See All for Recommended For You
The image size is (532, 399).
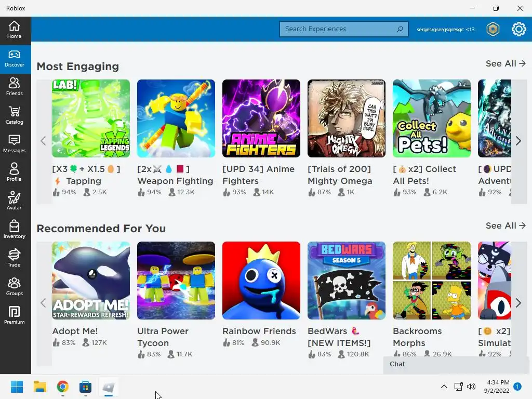[x=506, y=225]
